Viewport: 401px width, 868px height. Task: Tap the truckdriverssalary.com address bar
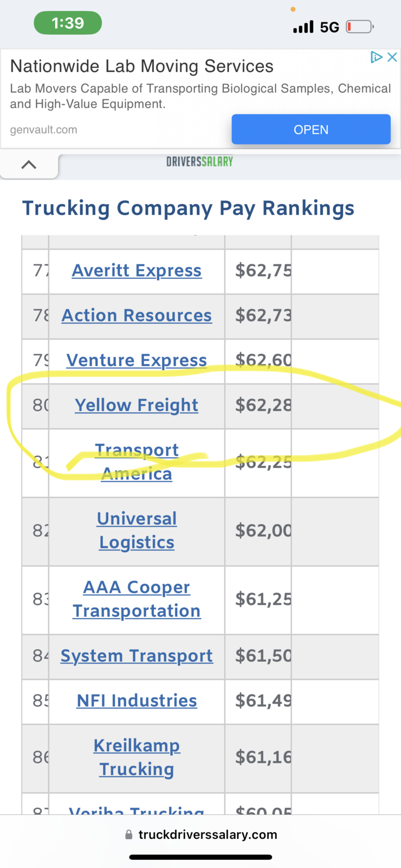click(x=200, y=834)
